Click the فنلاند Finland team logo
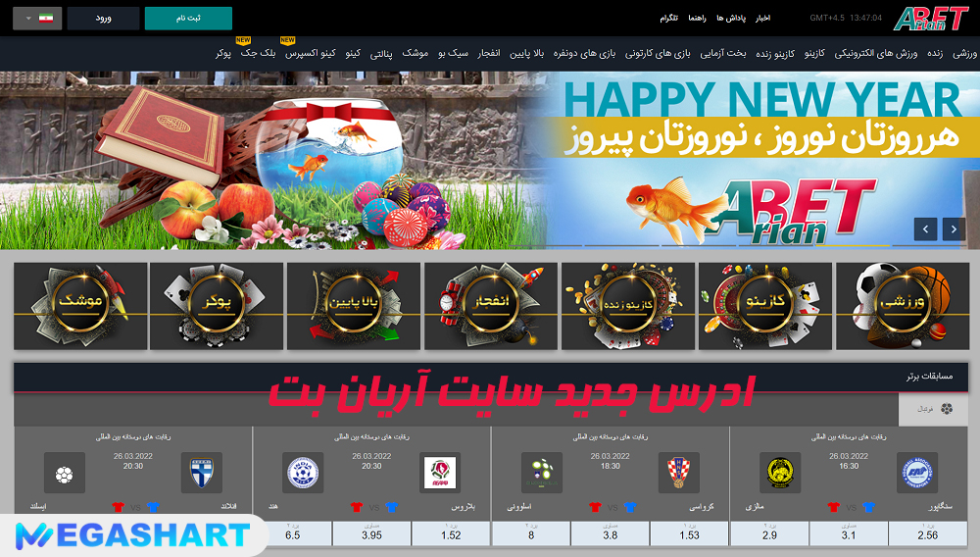Image resolution: width=980 pixels, height=557 pixels. click(201, 473)
